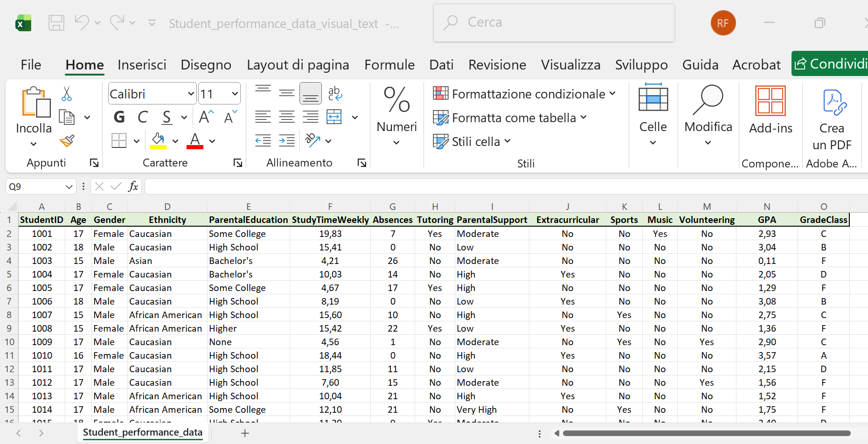
Task: Toggle underline with the S button
Action: point(167,117)
